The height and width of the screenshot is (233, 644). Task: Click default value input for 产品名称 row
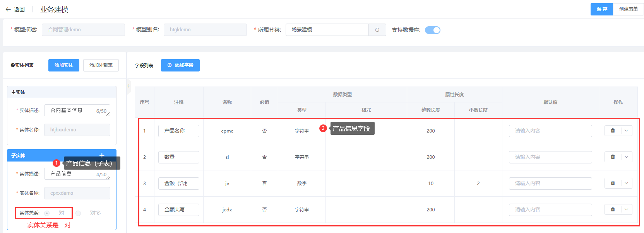click(550, 131)
